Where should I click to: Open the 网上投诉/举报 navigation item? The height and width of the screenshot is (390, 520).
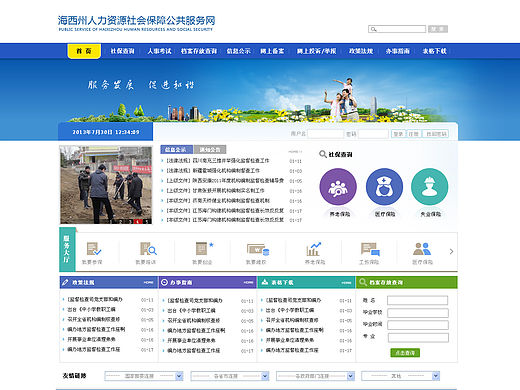click(316, 51)
